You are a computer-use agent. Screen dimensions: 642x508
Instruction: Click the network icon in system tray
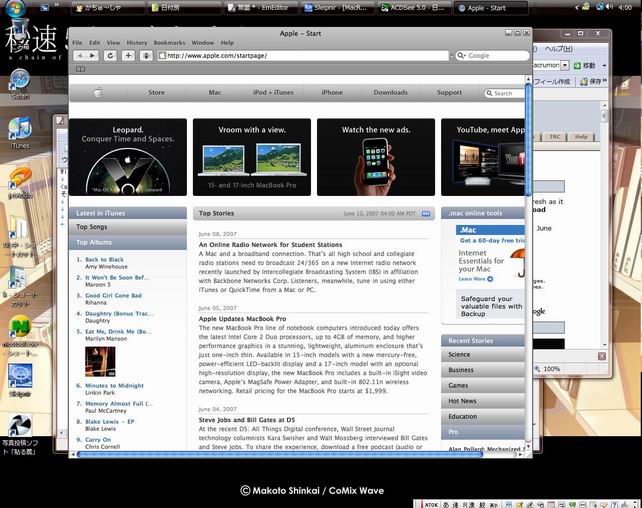600,7
